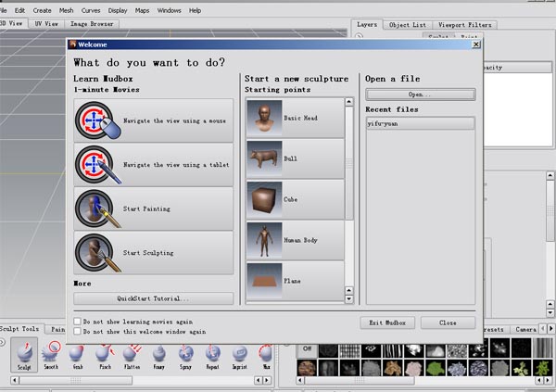This screenshot has width=556, height=392.
Task: Open the Maps menu
Action: 142,10
